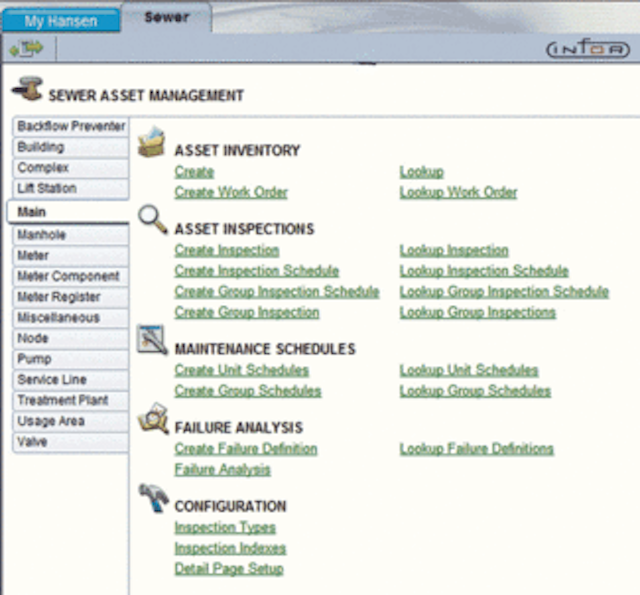Click the Create Work Order link

coord(231,192)
